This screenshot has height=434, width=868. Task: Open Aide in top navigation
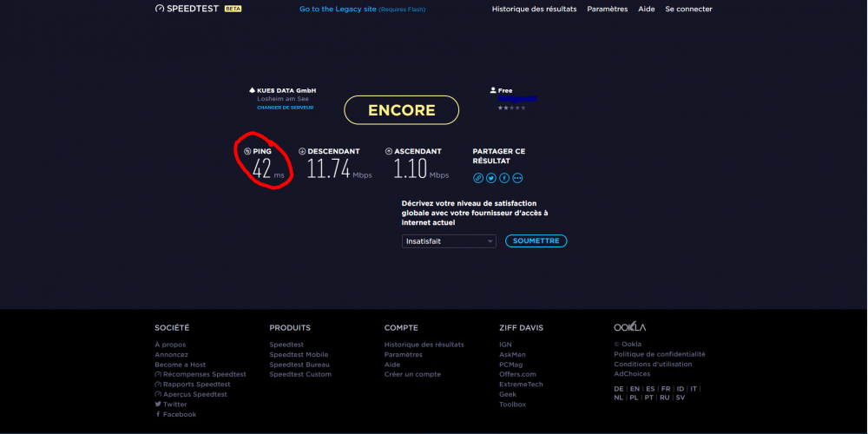pos(647,9)
